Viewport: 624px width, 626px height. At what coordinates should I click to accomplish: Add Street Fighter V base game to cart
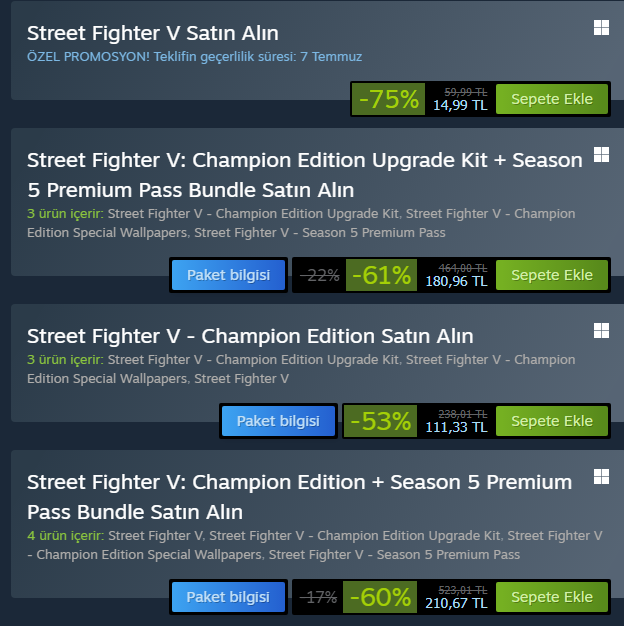552,99
